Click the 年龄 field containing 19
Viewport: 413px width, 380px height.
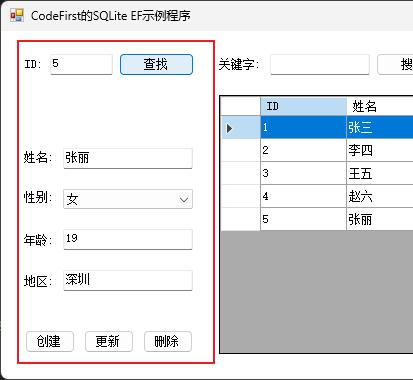coord(128,239)
